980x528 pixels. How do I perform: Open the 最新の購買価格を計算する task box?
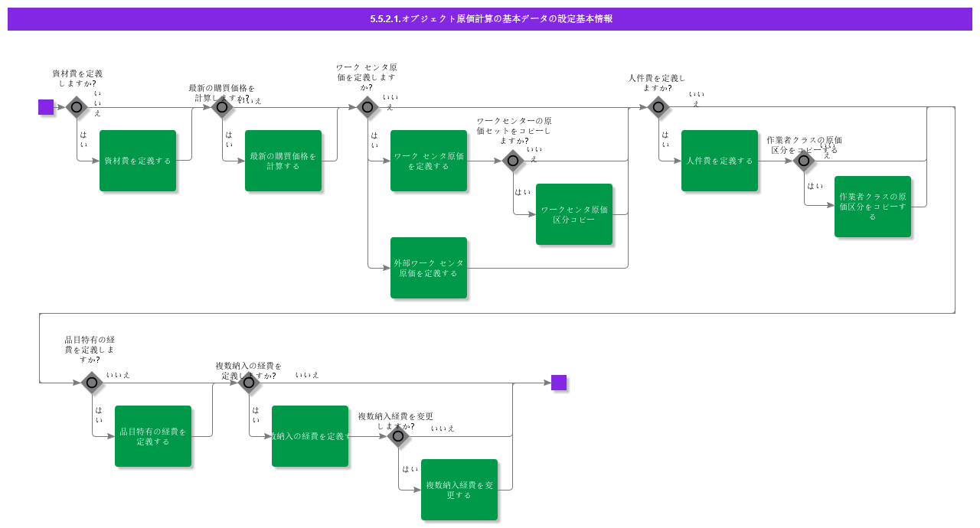283,161
